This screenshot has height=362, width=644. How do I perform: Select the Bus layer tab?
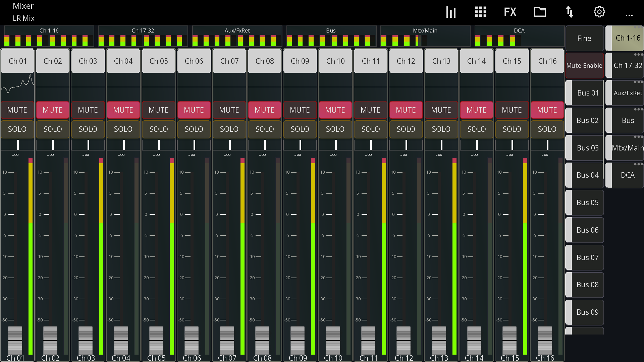pyautogui.click(x=625, y=120)
